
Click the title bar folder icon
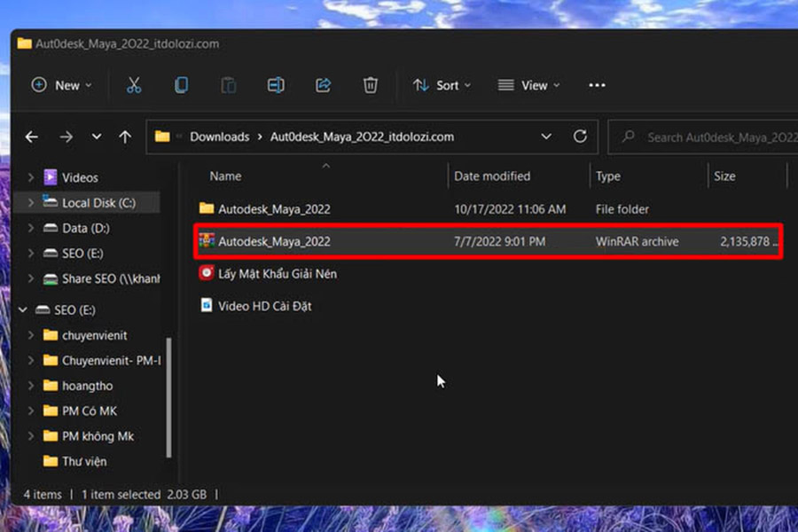coord(24,43)
